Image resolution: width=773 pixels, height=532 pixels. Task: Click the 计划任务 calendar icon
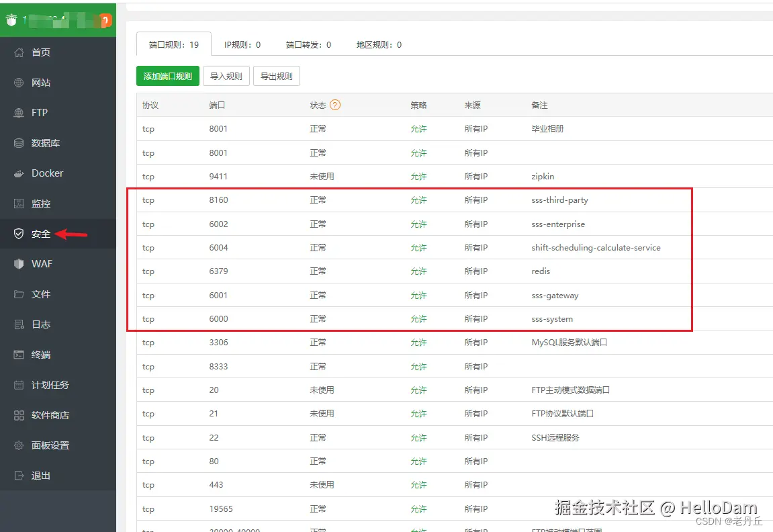pyautogui.click(x=19, y=385)
